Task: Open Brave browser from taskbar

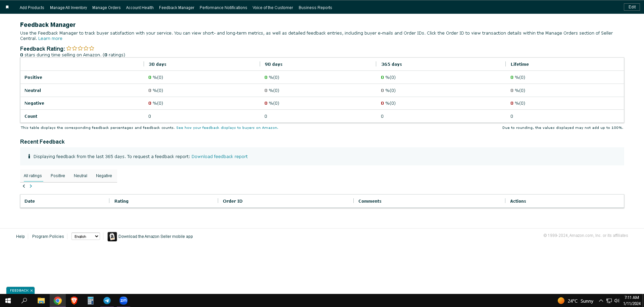Action: point(74,301)
